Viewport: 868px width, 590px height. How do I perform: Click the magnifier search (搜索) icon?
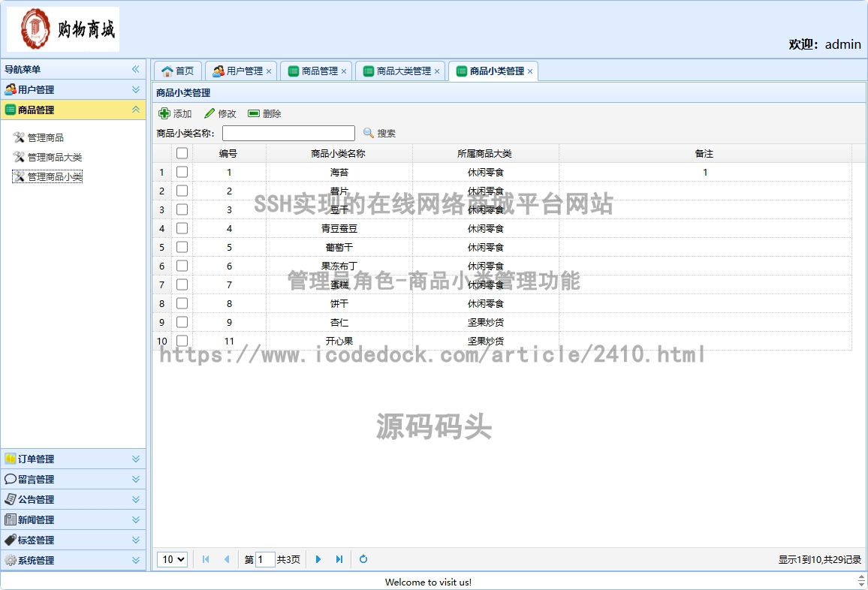369,133
